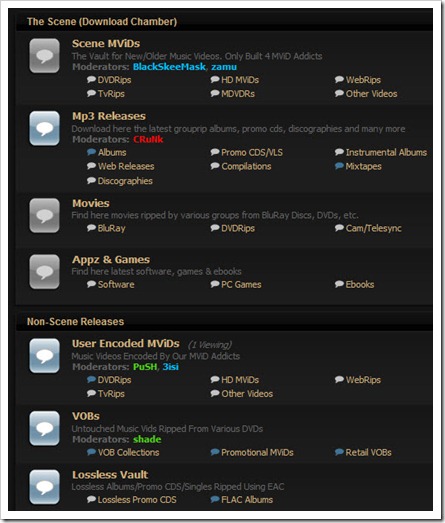This screenshot has width=445, height=523.
Task: Open the Non-Scene Releases category header
Action: point(75,322)
